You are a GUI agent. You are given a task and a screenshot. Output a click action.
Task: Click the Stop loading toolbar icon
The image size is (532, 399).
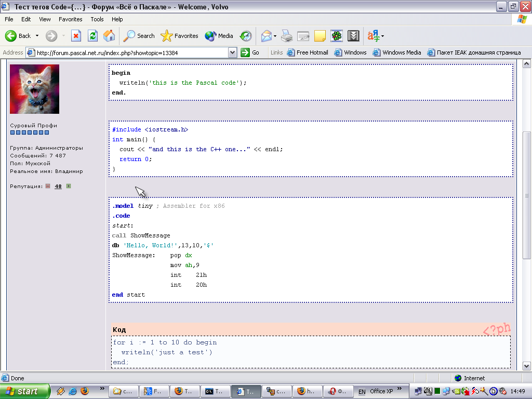tap(76, 36)
